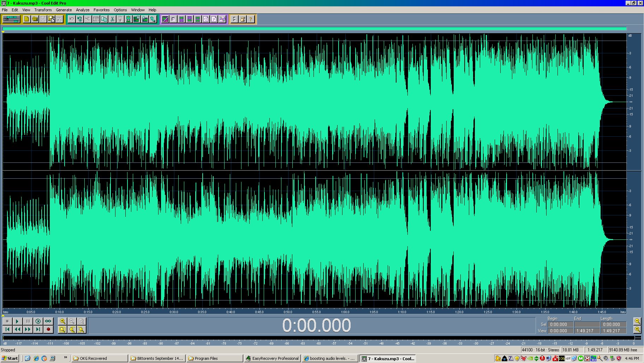Stop playback with the Stop button
644x363 pixels.
pyautogui.click(x=7, y=321)
